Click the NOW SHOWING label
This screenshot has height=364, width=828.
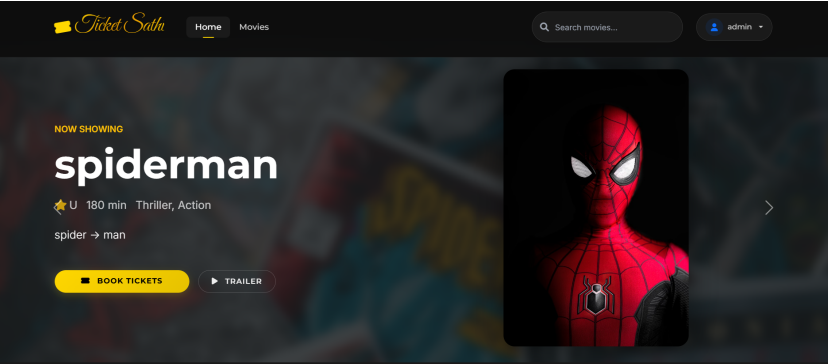[x=89, y=129]
